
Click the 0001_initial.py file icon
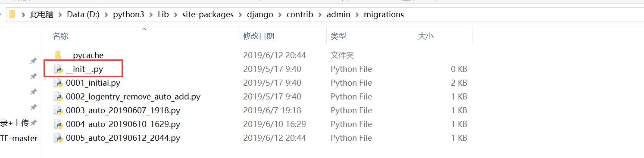point(58,83)
